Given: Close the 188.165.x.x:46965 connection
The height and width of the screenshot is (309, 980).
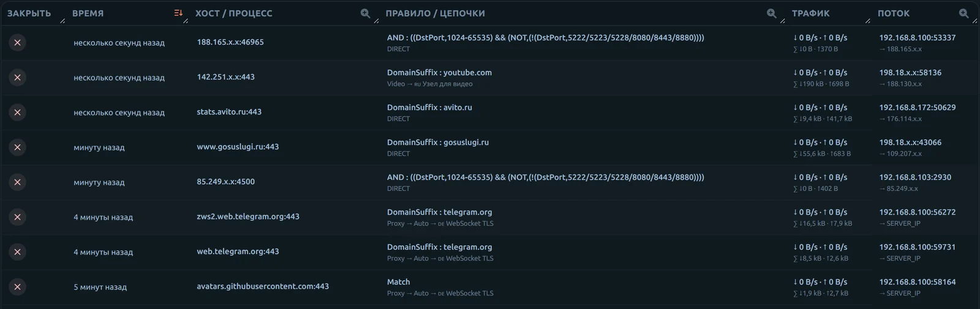Looking at the screenshot, I should click(17, 43).
